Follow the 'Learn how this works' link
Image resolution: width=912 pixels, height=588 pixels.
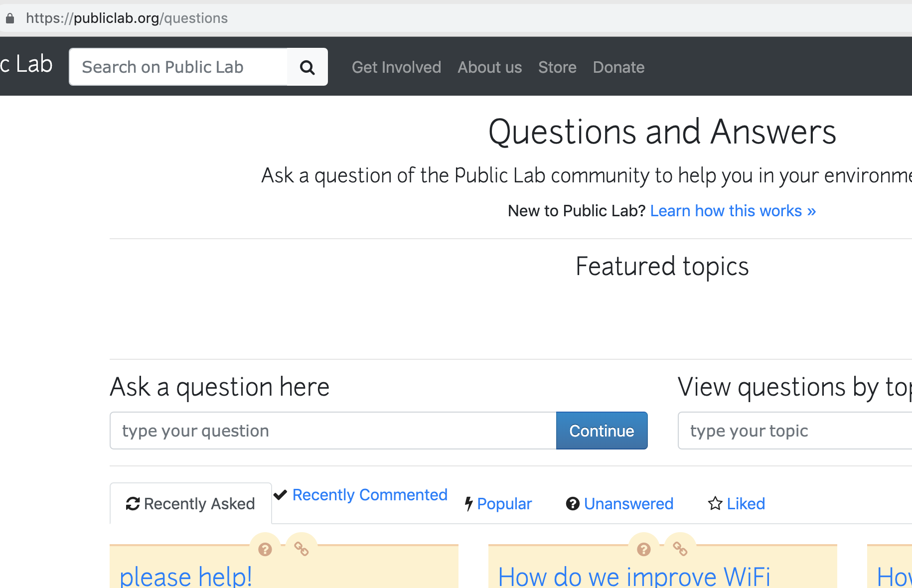(733, 211)
